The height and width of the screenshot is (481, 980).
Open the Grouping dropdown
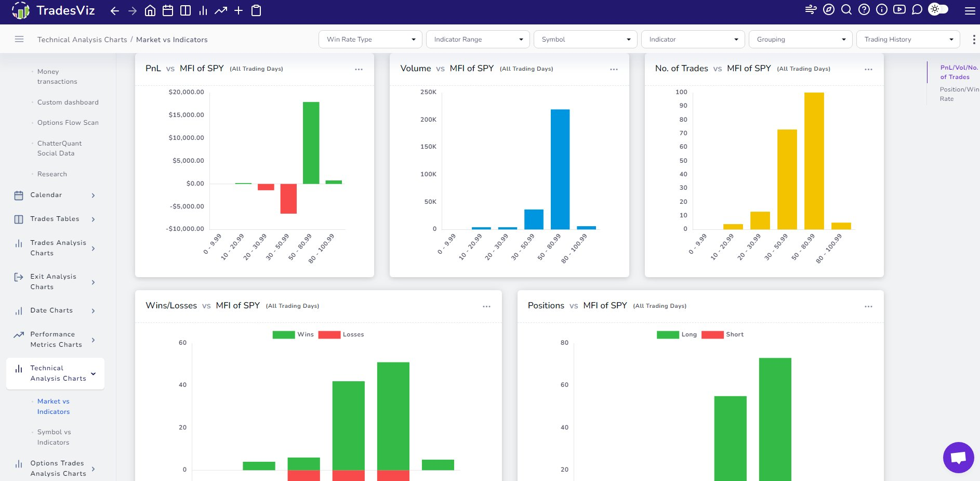pos(800,40)
